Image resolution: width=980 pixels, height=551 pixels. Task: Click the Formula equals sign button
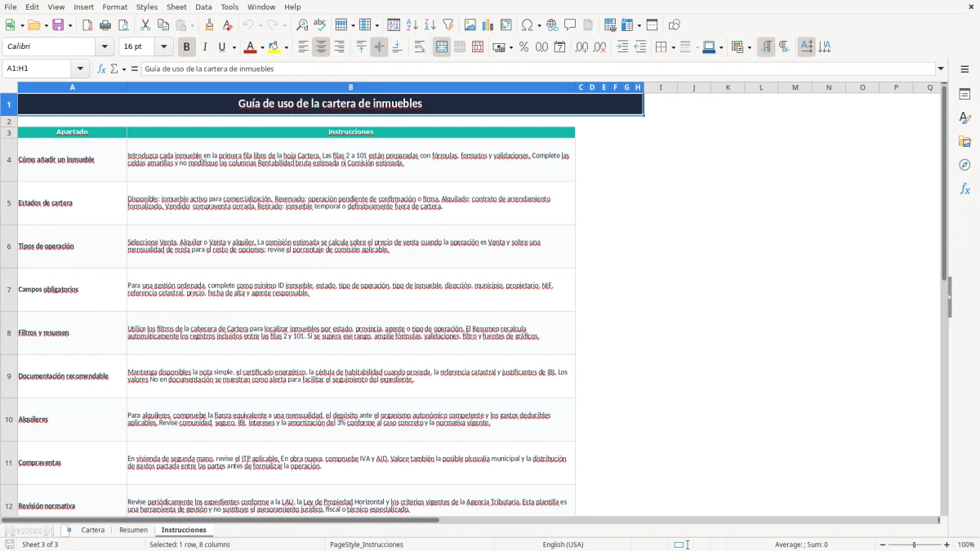(135, 69)
